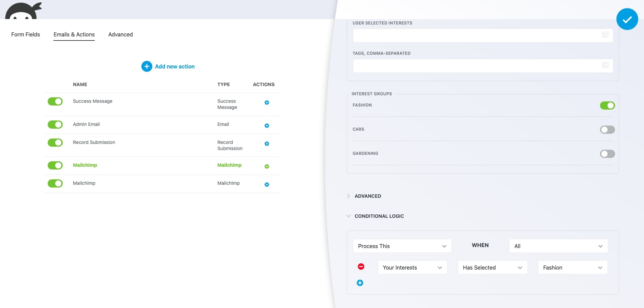Screen dimensions: 644x308
Task: Toggle the highlighted green Mailchimp action off
Action: point(55,165)
